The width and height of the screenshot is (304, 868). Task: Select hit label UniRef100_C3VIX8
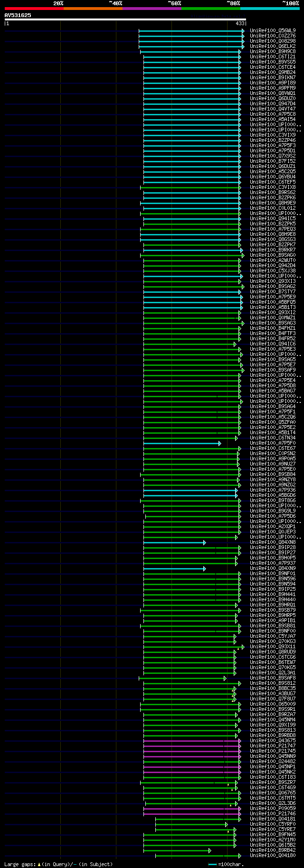273,187
